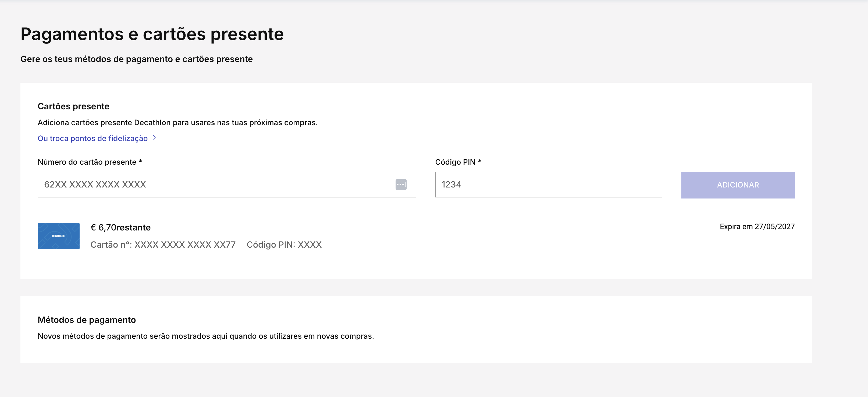
Task: Click the 'Código PIN: XXXX' text
Action: [x=284, y=245]
